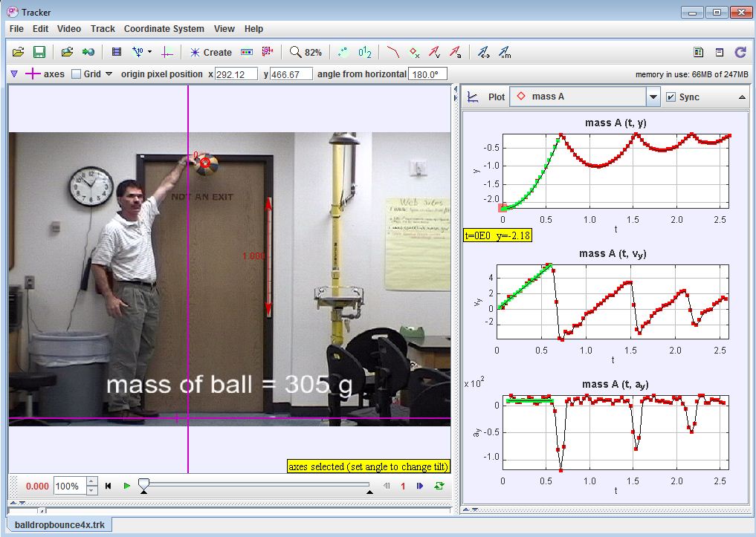Image resolution: width=756 pixels, height=537 pixels.
Task: Toggle the video loop button
Action: click(439, 486)
